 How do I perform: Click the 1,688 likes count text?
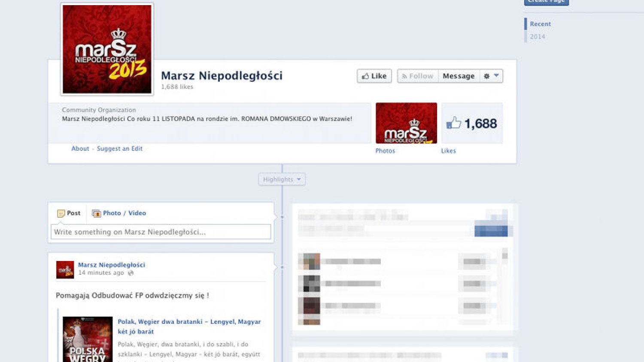(177, 87)
